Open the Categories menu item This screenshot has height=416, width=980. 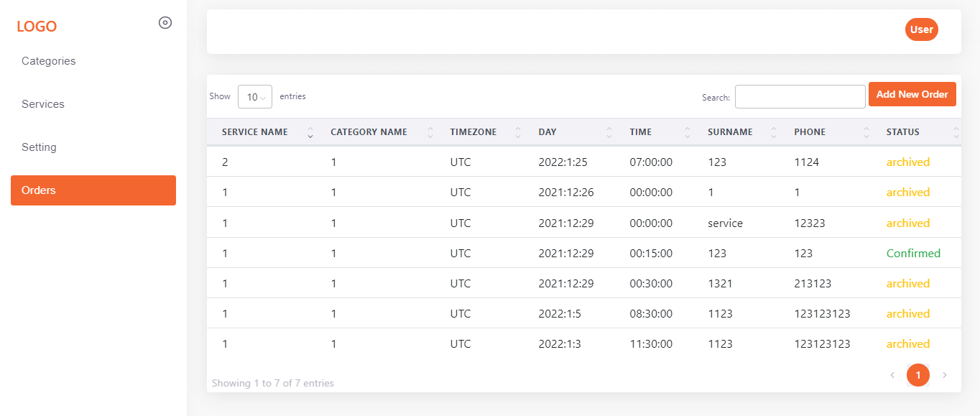49,61
